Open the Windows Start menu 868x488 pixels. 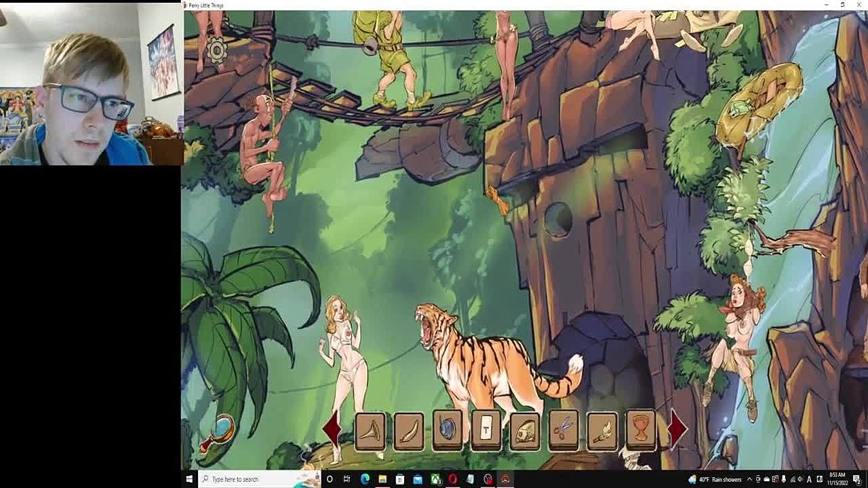(189, 479)
